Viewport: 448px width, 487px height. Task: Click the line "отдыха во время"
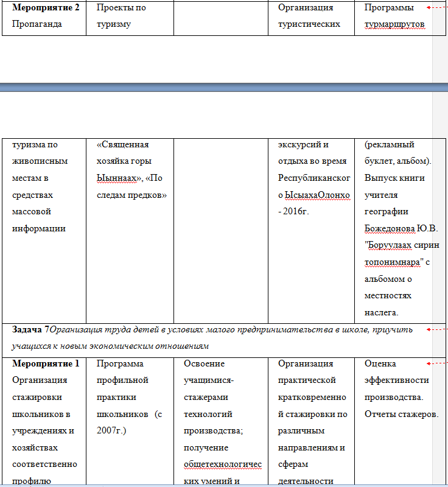pyautogui.click(x=312, y=161)
